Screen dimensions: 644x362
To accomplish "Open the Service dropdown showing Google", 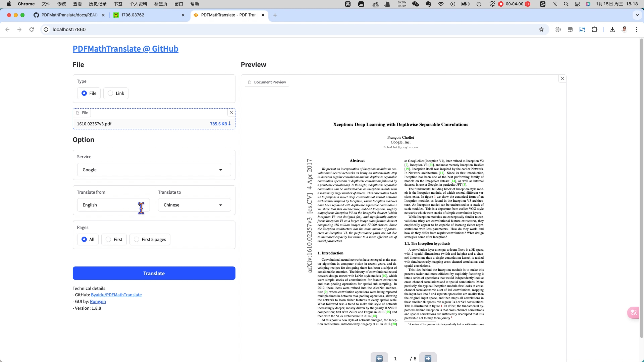I will click(154, 170).
